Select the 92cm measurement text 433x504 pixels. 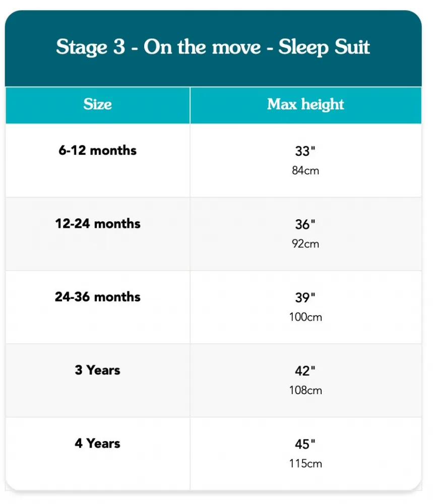[x=305, y=244]
